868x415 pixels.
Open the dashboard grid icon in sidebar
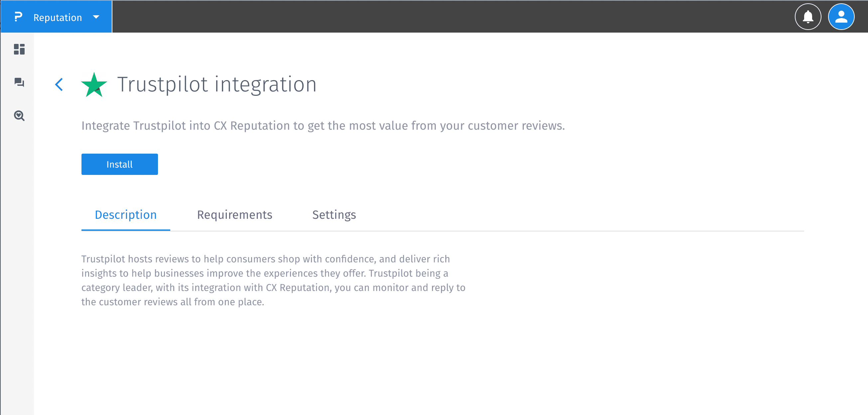(19, 49)
